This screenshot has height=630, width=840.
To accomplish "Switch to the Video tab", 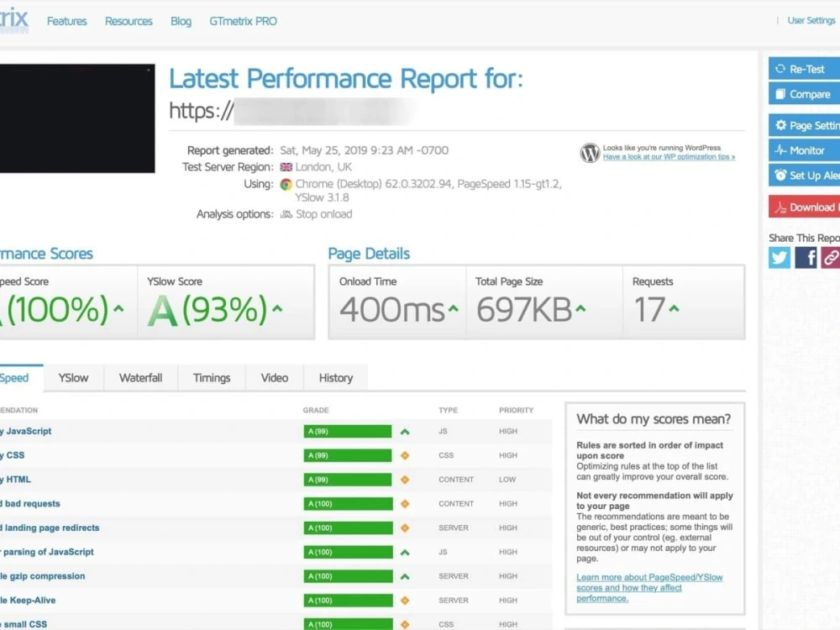I will coord(275,378).
